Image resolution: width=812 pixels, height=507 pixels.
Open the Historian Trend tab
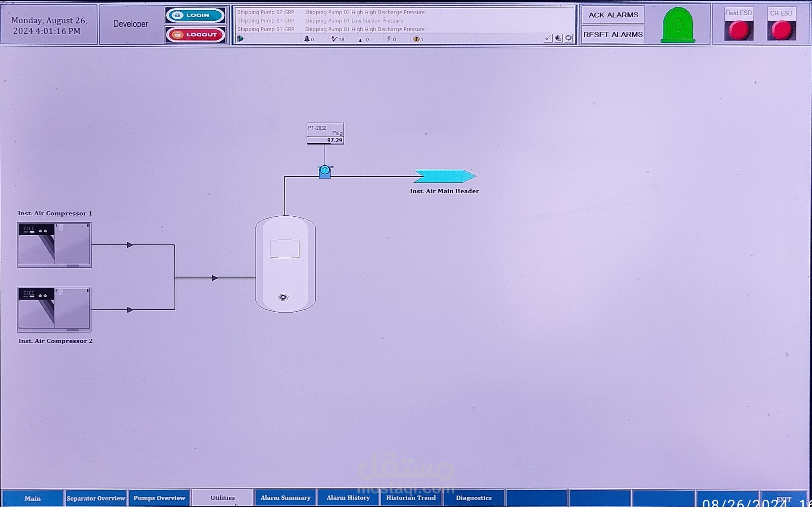point(411,498)
